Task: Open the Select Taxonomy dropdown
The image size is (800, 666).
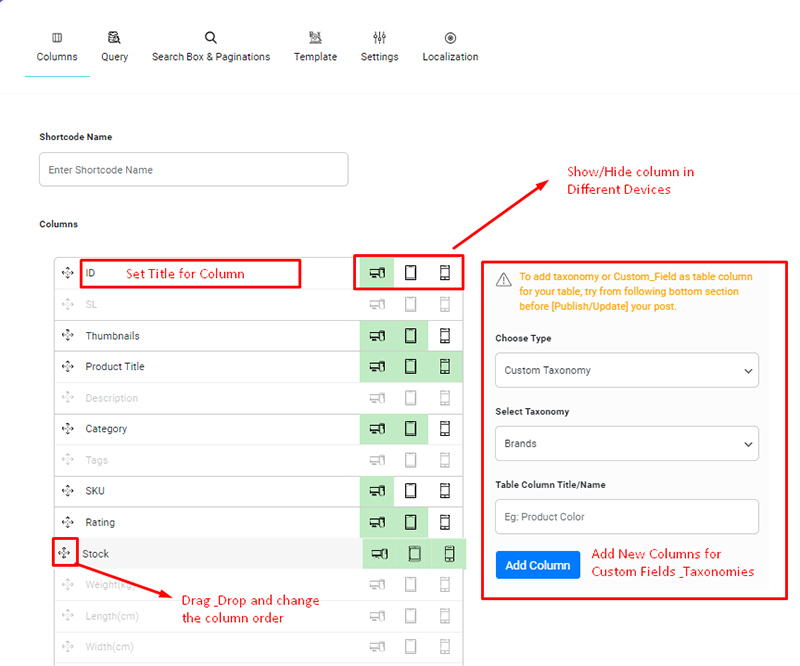Action: [x=626, y=443]
